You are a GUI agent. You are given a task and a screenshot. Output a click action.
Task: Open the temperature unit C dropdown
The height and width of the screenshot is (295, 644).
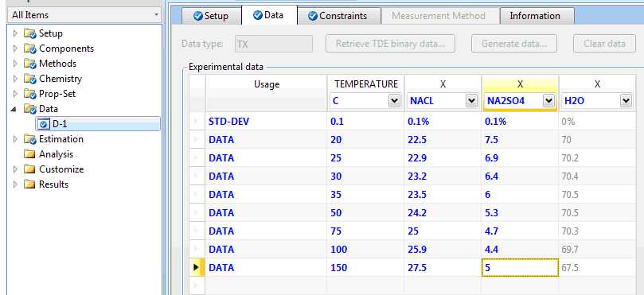tap(394, 101)
